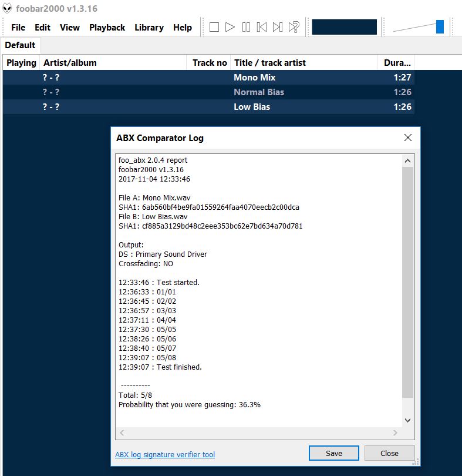Click the 'Test started.' log entry
The image size is (462, 476).
coord(159,282)
